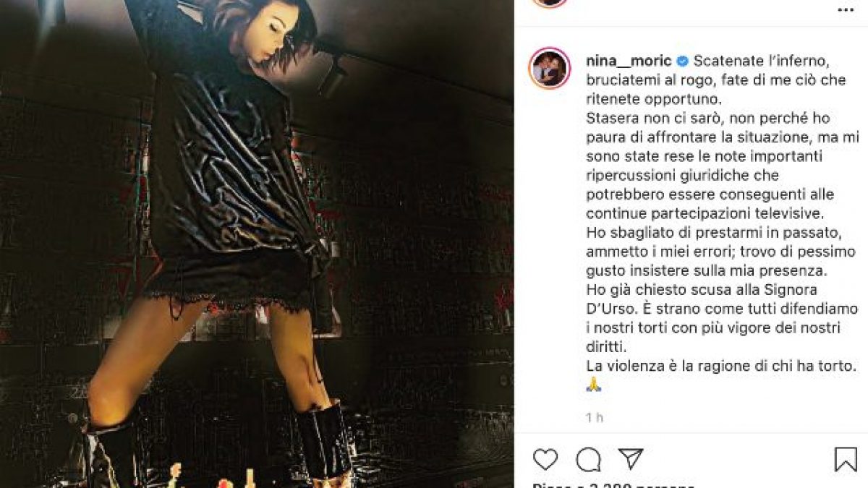Click the '1 h' post timestamp
The image size is (868, 488).
click(595, 417)
